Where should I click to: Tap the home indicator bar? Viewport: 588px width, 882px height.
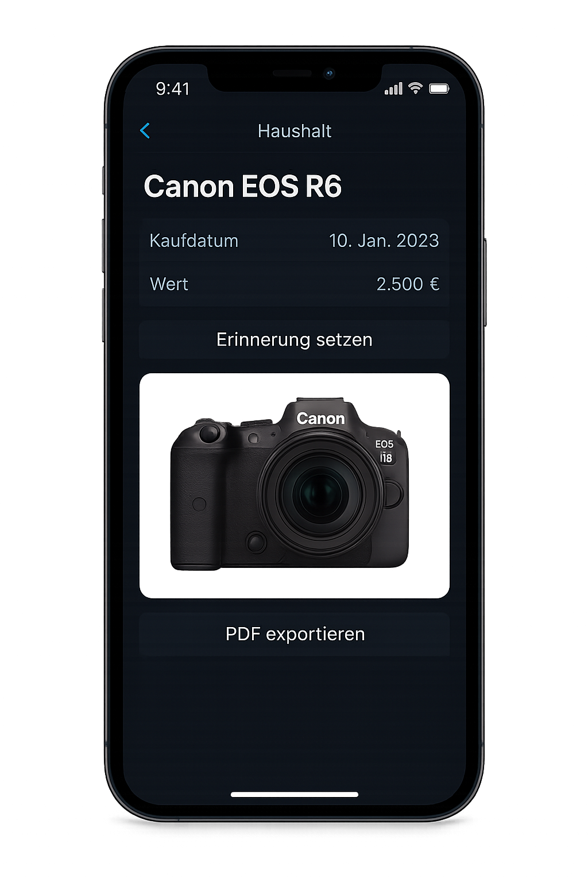click(294, 795)
